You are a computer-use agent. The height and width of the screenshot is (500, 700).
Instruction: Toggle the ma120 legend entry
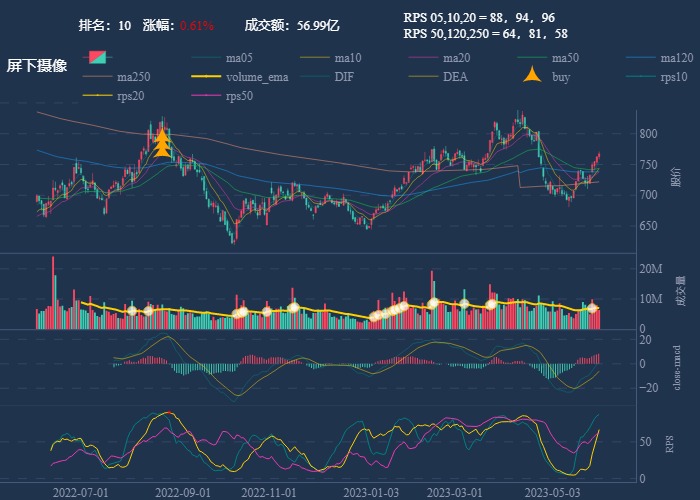(x=676, y=58)
